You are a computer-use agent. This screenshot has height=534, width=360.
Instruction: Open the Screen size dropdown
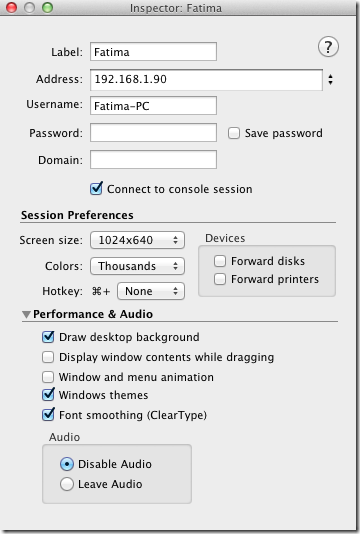(x=137, y=240)
